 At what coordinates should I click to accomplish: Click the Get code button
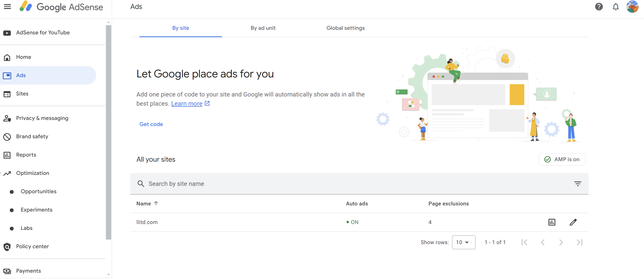[x=151, y=124]
